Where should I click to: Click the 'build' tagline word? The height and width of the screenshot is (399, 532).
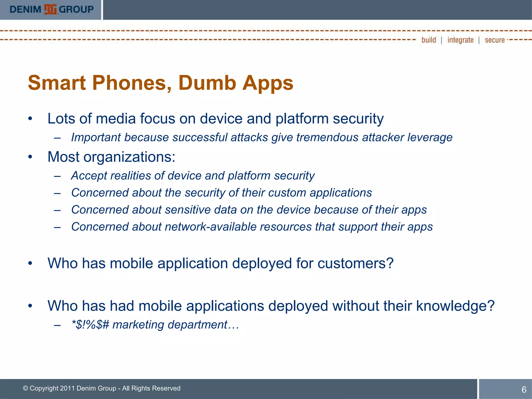(x=429, y=40)
